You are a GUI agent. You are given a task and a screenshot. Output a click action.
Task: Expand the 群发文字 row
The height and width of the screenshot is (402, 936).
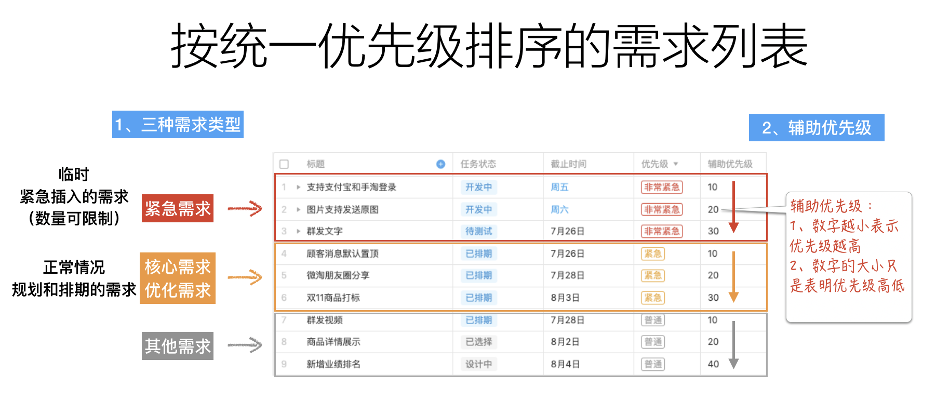click(x=298, y=231)
